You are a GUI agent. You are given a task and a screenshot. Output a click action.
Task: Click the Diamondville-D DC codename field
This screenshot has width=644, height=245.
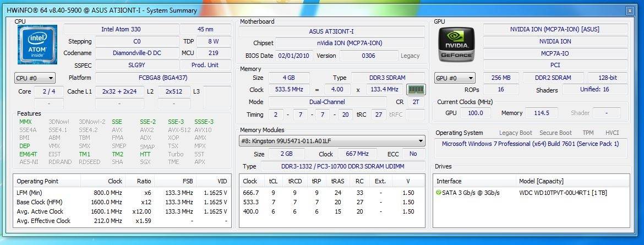click(x=137, y=53)
